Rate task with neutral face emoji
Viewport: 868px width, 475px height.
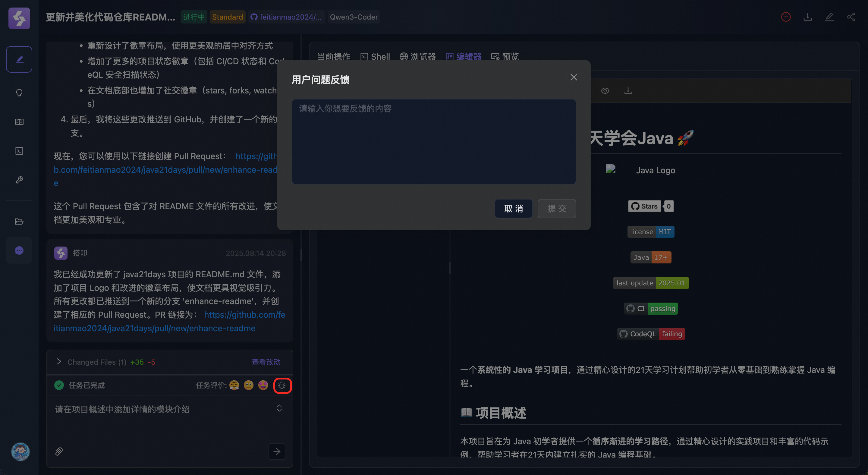pos(248,385)
